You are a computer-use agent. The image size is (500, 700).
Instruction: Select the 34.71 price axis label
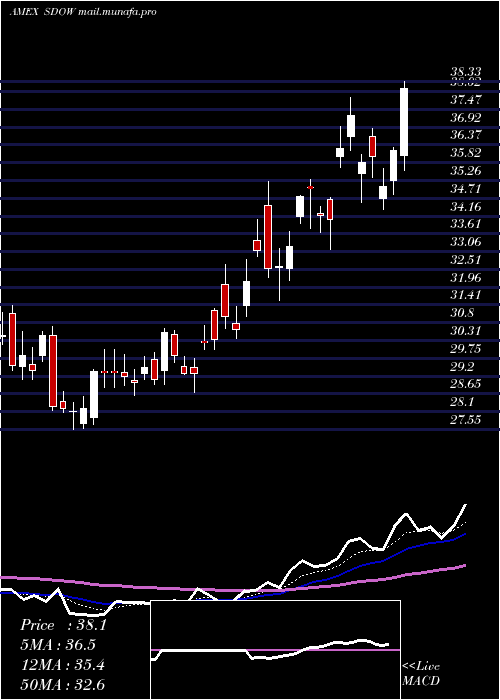point(466,188)
